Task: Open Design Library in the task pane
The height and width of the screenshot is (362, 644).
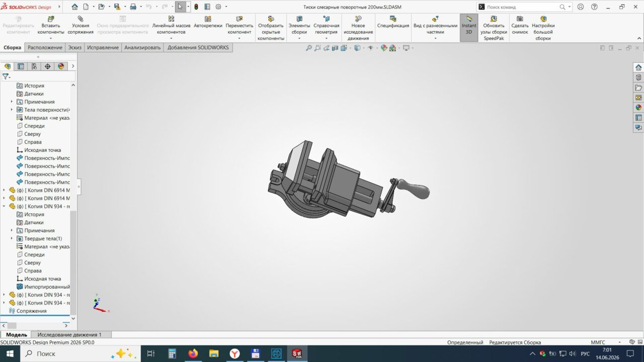Action: point(638,77)
